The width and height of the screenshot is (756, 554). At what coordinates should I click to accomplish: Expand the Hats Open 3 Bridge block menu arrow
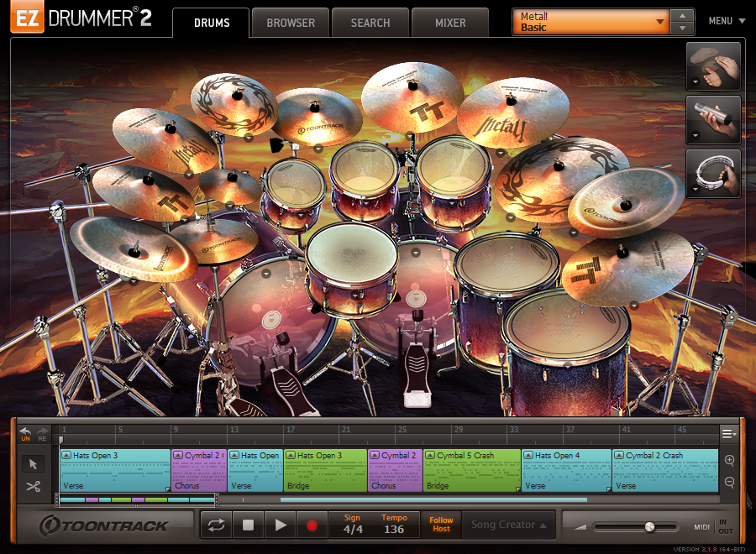[291, 455]
